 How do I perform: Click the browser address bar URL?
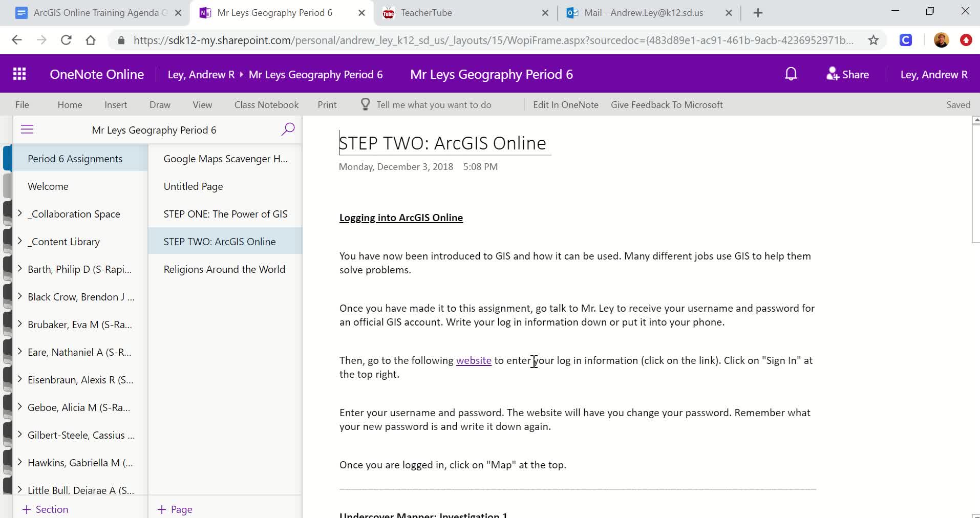(x=493, y=40)
